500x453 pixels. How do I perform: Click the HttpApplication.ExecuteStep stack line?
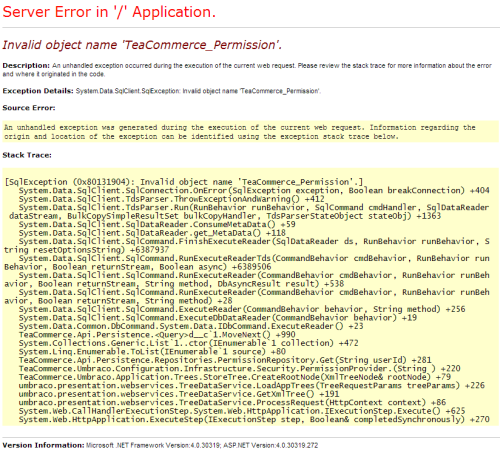coord(254,419)
